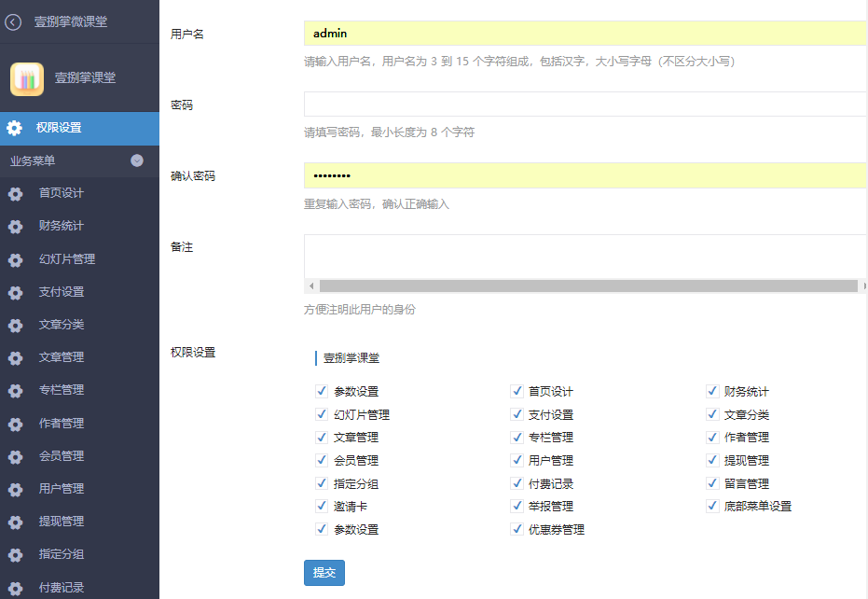Screen dimensions: 868x599
Task: Click the left arrow of the 备注 scrollbar
Action: [311, 286]
